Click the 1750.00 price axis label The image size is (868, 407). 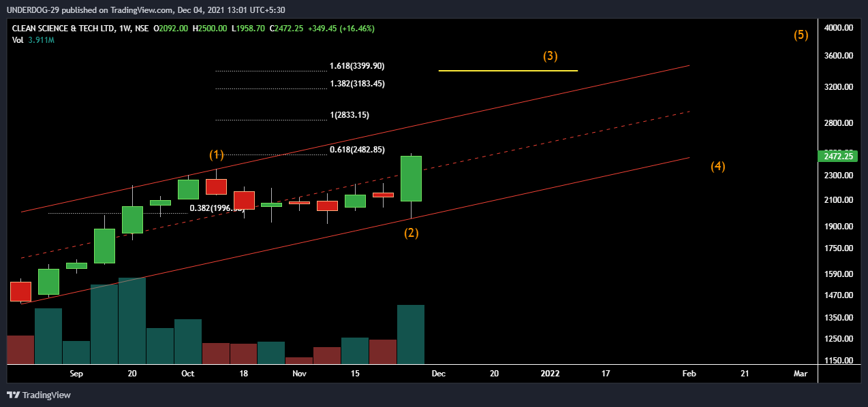(839, 249)
